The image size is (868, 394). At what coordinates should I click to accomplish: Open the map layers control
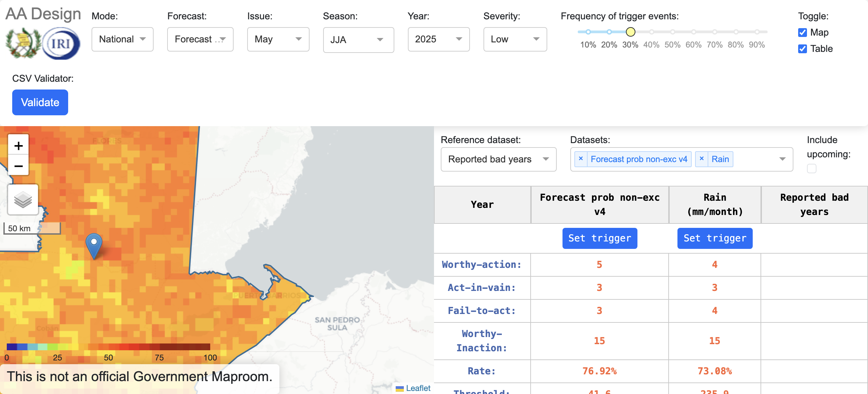23,200
